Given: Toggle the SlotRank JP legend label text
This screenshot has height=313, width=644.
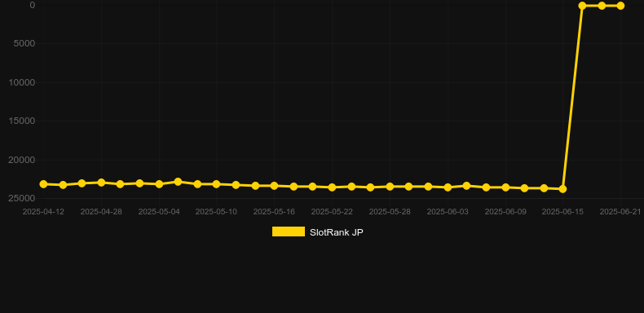Looking at the screenshot, I should tap(337, 232).
